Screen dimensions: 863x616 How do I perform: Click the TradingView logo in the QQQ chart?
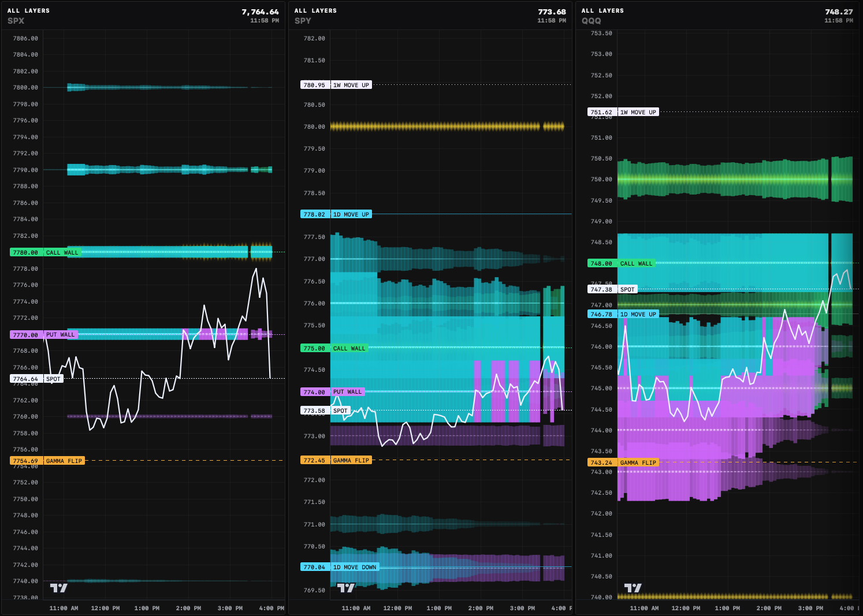(633, 588)
